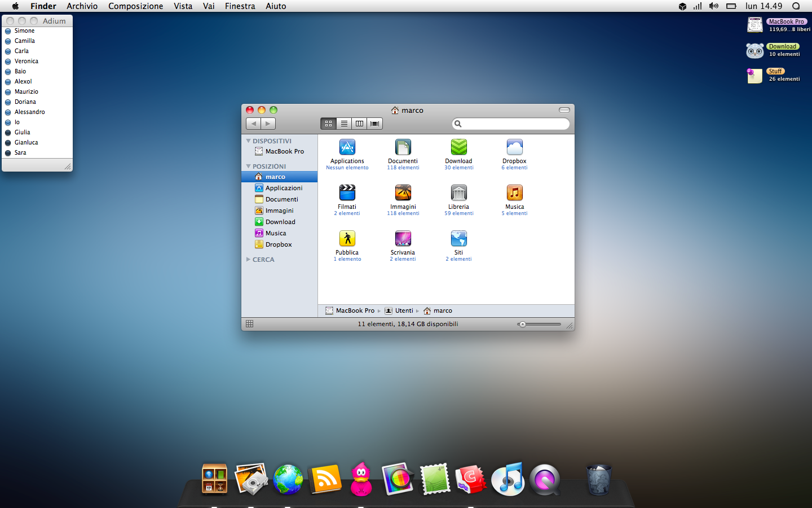Open the Vai menu

tap(209, 6)
